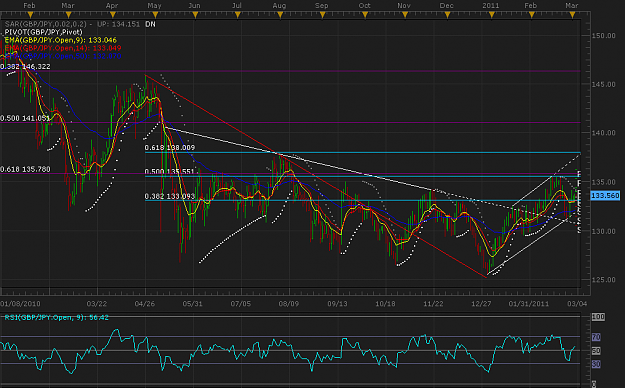Click the 12/27 date label
This screenshot has width=625, height=388.
481,304
